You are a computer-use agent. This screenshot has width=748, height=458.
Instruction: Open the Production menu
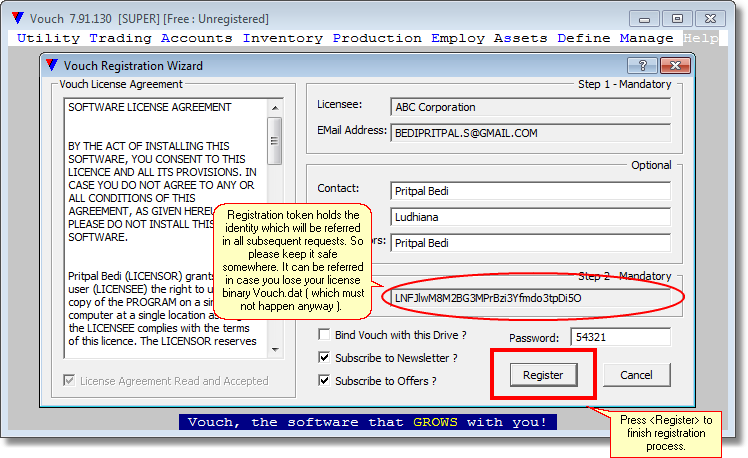pos(377,38)
